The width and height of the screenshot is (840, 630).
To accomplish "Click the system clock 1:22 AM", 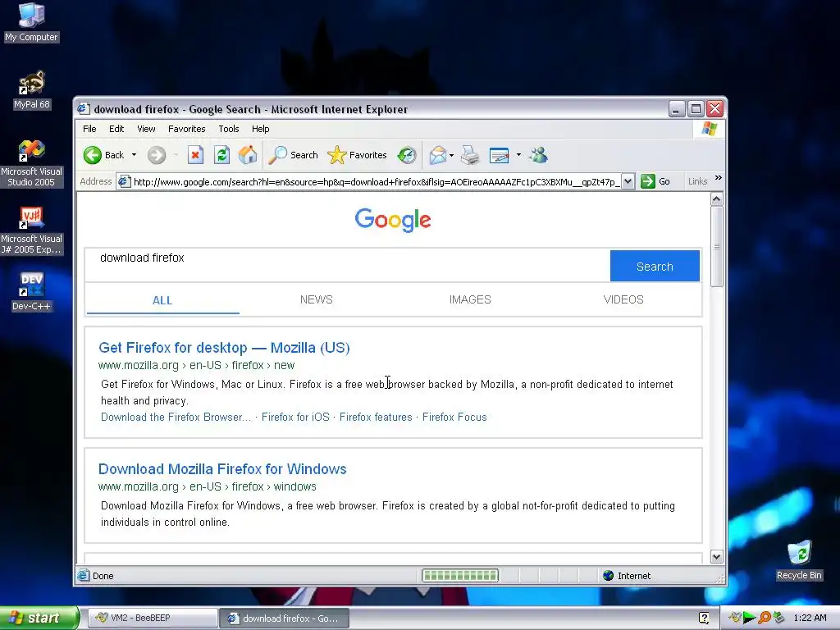I will pos(810,619).
